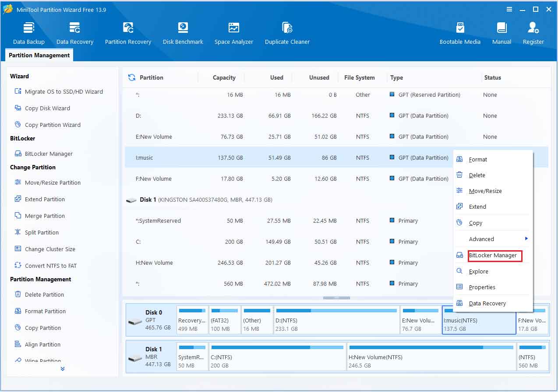
Task: Select C: partition row
Action: click(288, 242)
